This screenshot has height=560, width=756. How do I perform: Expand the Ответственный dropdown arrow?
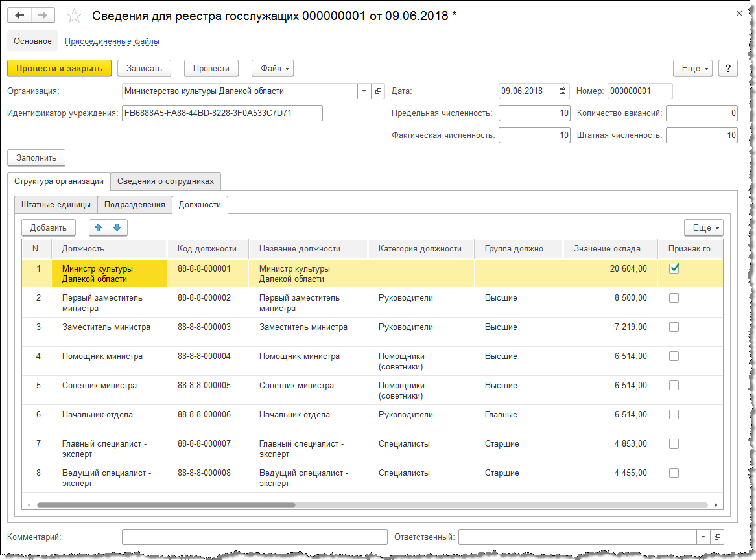pyautogui.click(x=703, y=537)
